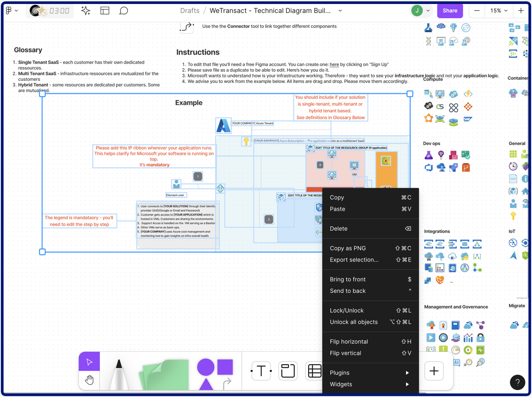
Task: Click the Share button
Action: 450,11
